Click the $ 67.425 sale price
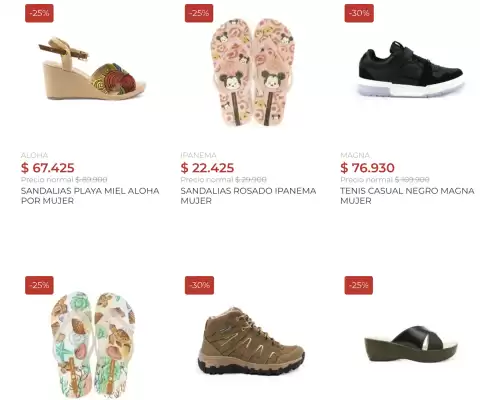Viewport: 480px width, 400px height. [x=48, y=168]
